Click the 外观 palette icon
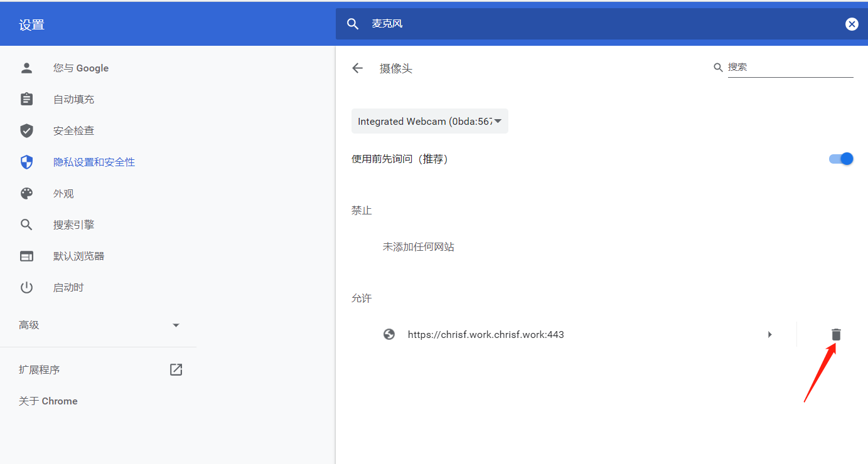The image size is (868, 464). coord(26,193)
